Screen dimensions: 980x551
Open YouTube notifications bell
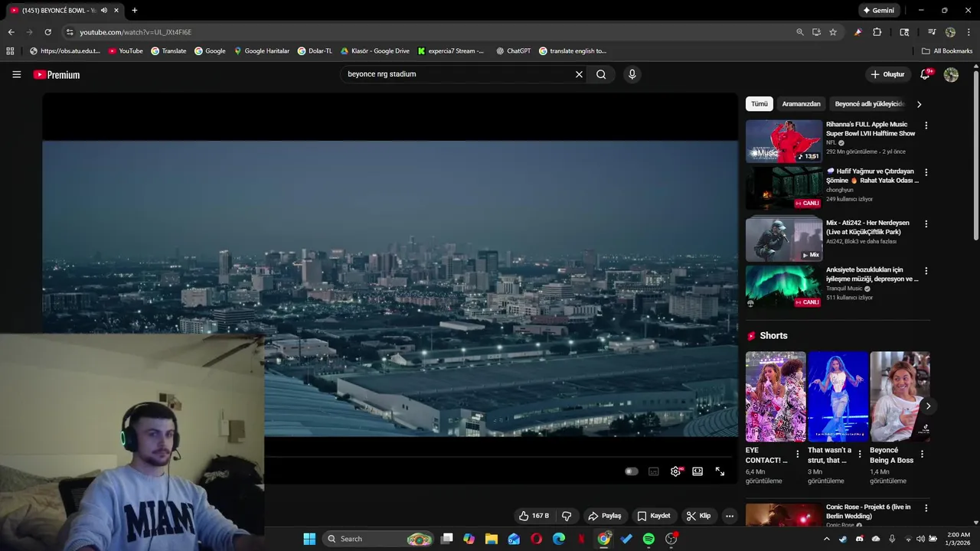[925, 74]
